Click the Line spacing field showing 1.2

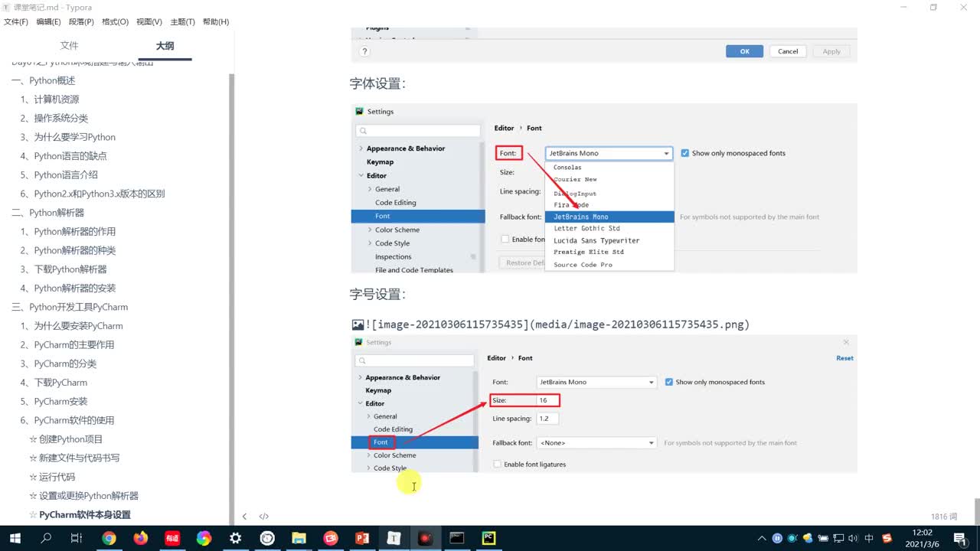(547, 419)
